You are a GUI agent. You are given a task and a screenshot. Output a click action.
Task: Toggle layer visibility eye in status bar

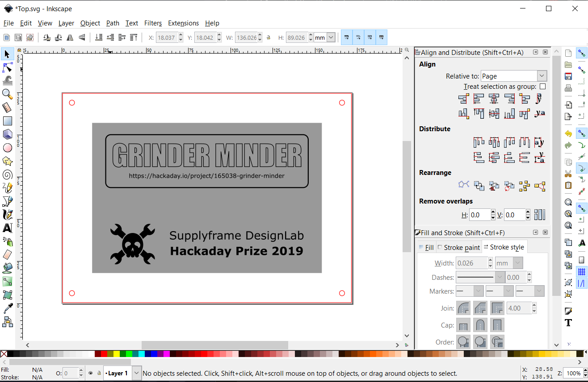click(90, 373)
